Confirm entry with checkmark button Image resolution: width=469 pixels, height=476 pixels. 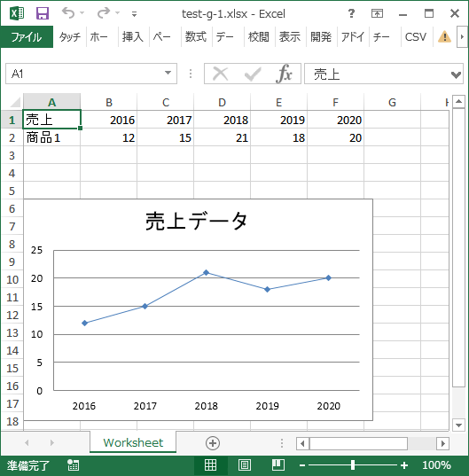[253, 74]
